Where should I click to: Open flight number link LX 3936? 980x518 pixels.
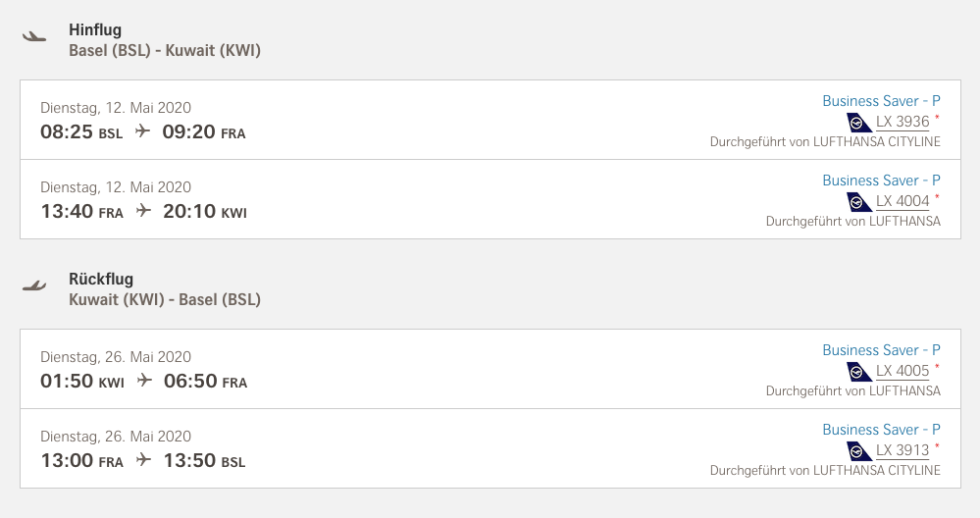(902, 122)
